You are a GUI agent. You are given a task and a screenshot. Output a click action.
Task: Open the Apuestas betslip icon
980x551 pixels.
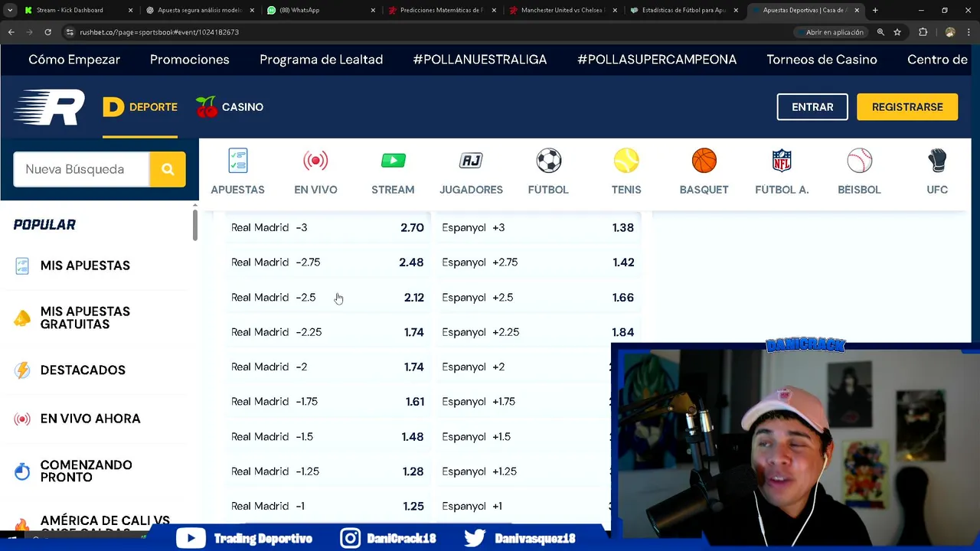tap(237, 161)
